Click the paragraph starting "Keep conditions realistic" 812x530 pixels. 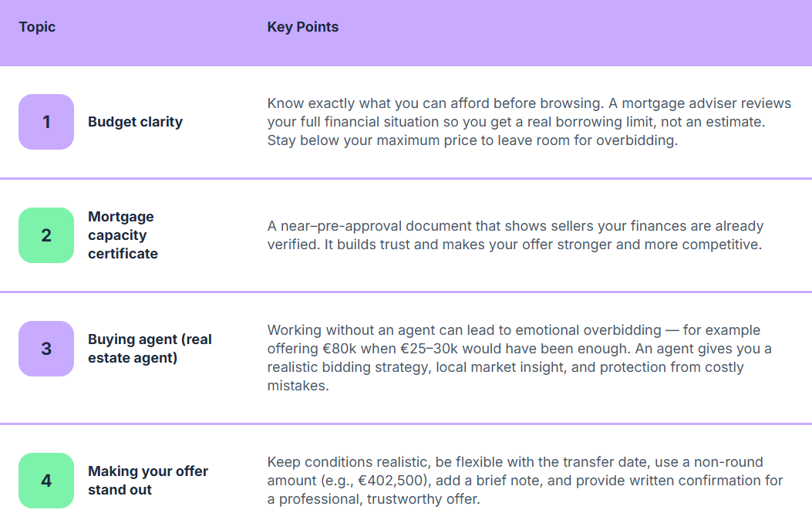point(524,481)
